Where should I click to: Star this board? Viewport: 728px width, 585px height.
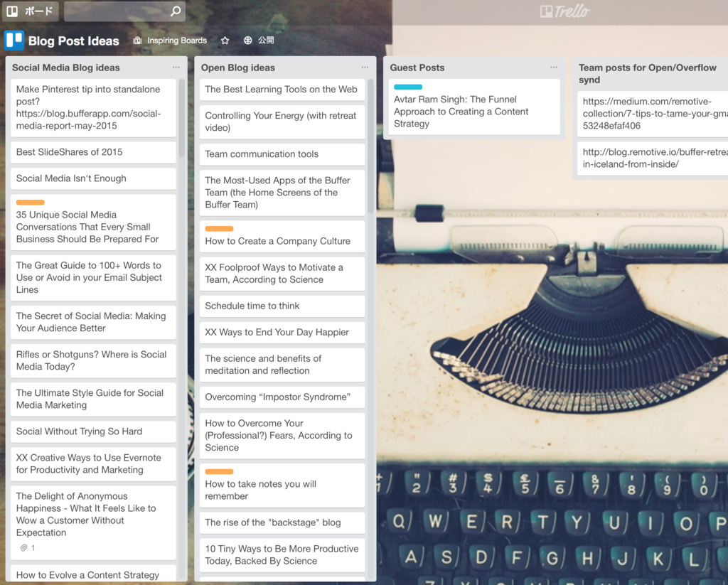click(x=225, y=41)
